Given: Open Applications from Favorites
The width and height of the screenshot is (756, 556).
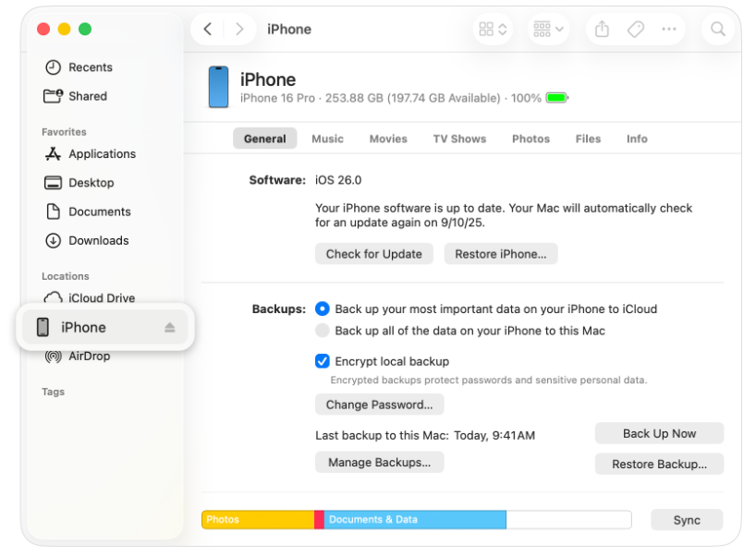Looking at the screenshot, I should [104, 153].
